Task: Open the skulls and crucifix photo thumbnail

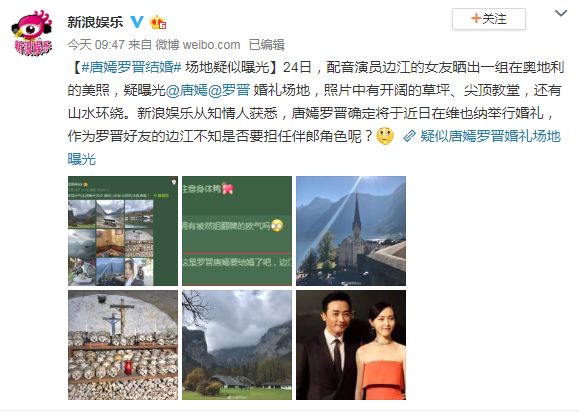Action: tap(123, 345)
